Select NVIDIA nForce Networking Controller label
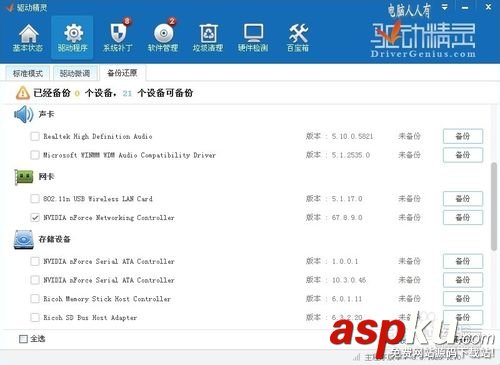Image resolution: width=500 pixels, height=365 pixels. coord(109,218)
